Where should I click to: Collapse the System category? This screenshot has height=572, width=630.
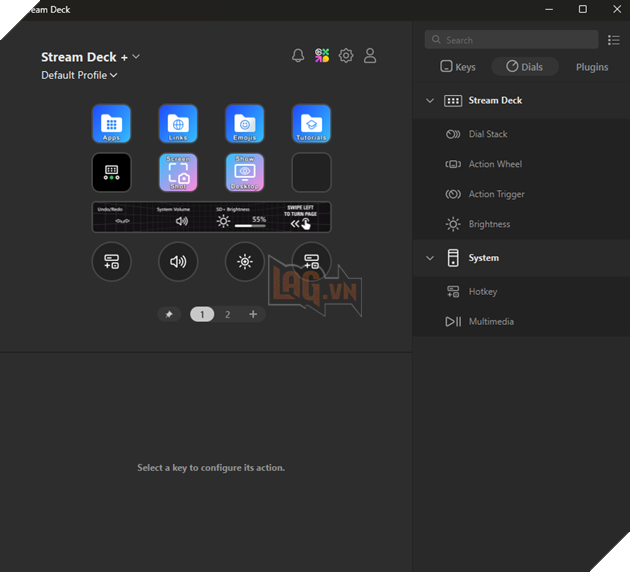430,258
